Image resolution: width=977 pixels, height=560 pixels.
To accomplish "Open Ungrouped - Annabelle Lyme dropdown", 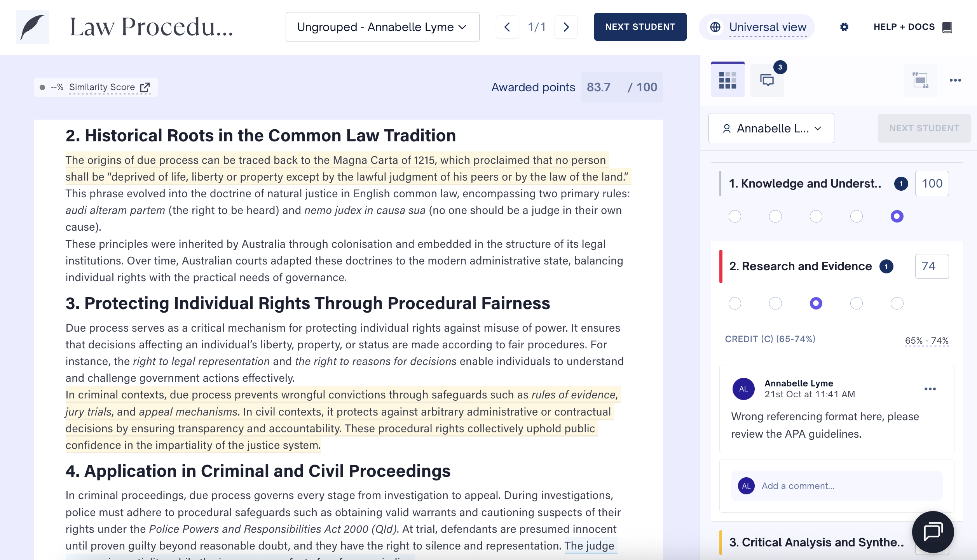I will coord(382,27).
